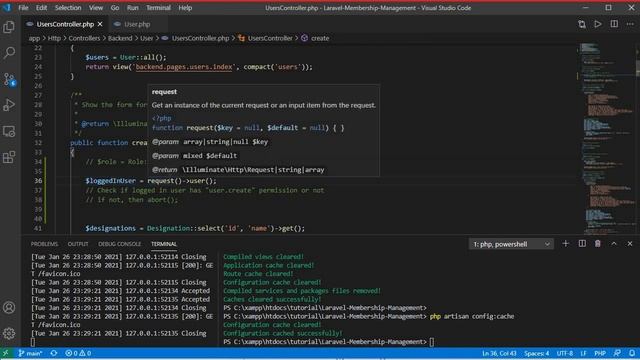640x360 pixels.
Task: Close the UsersController.php tab
Action: point(100,24)
